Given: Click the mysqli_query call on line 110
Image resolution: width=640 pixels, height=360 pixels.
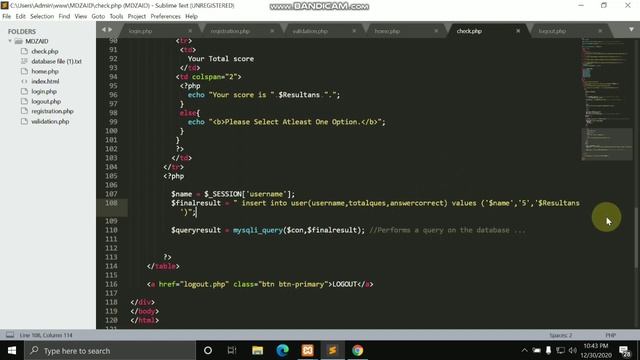Looking at the screenshot, I should point(258,230).
